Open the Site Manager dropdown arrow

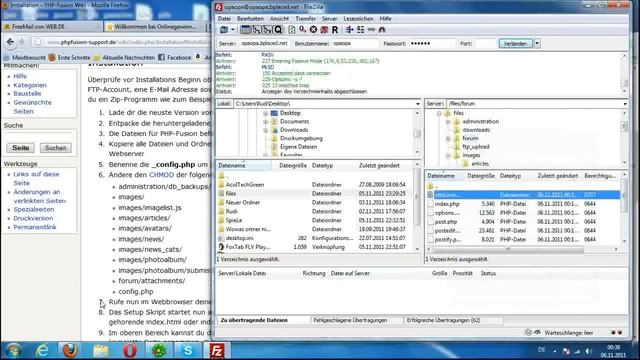(233, 30)
